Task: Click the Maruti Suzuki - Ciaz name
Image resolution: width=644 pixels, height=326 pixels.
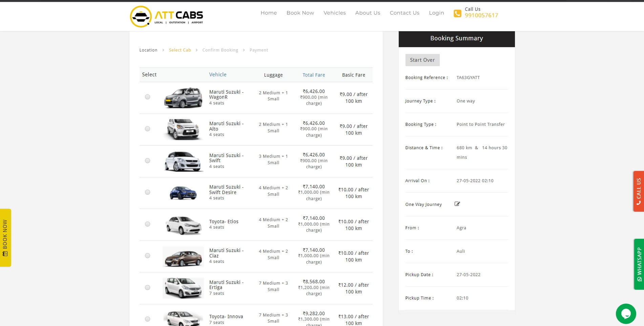Action: click(x=226, y=253)
